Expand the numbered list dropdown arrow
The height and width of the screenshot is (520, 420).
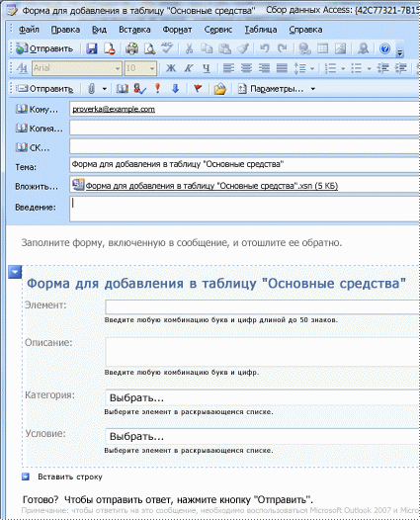point(343,68)
